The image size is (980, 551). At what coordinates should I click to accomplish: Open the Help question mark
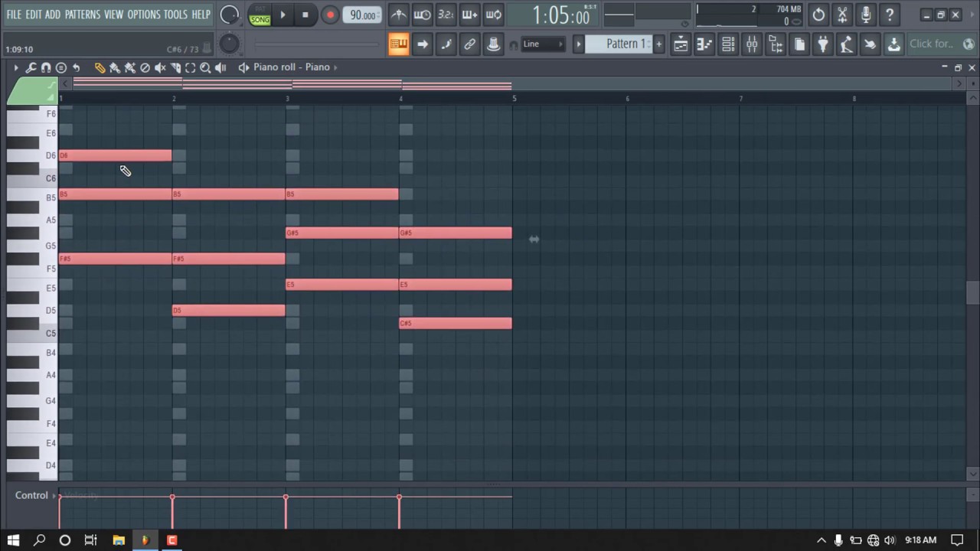890,15
